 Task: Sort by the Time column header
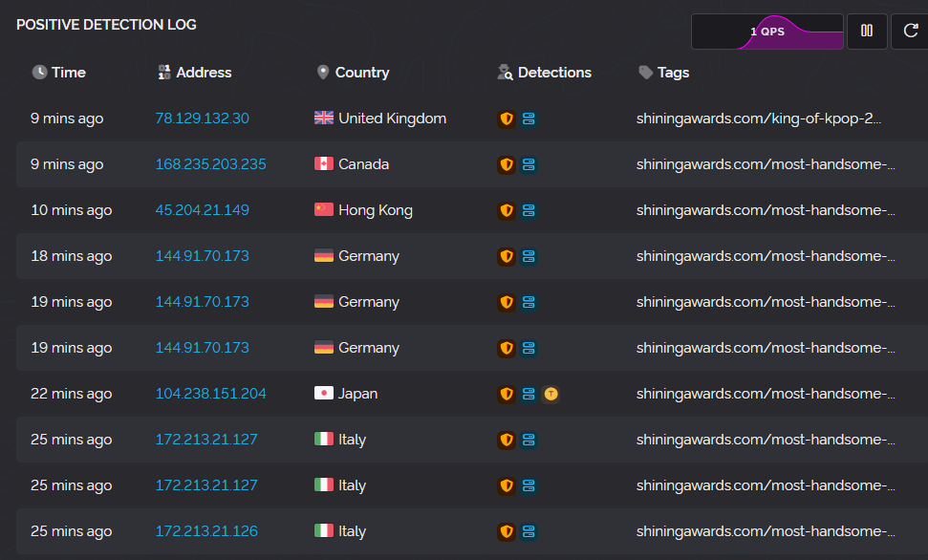pos(59,73)
